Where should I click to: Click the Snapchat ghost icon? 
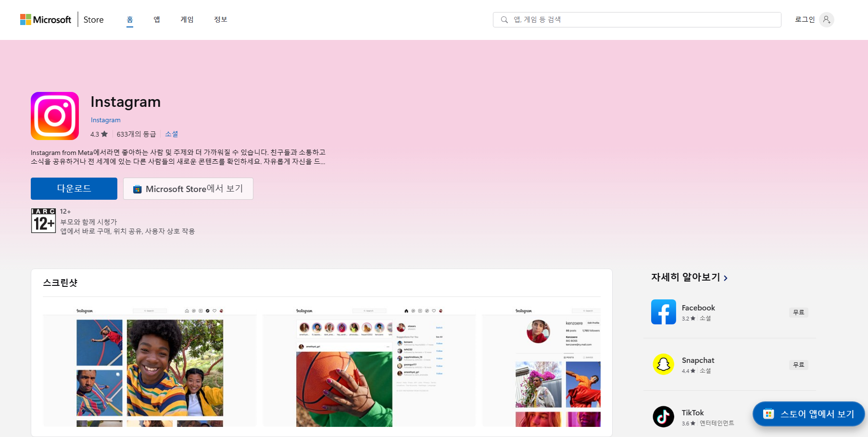tap(664, 364)
